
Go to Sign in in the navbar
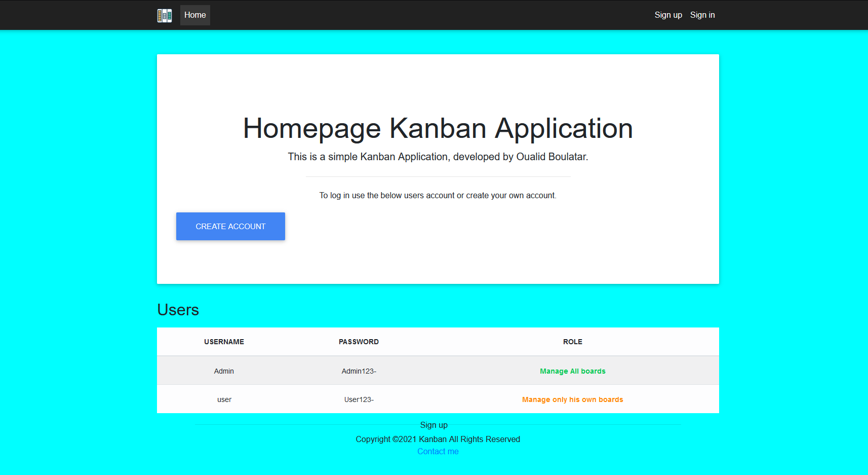point(702,15)
